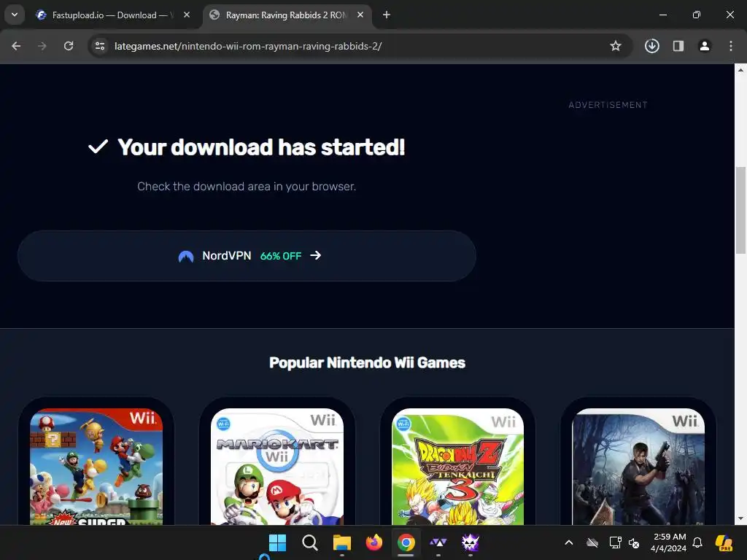Image resolution: width=747 pixels, height=560 pixels.
Task: Close the Fastupload.io tab
Action: tap(187, 15)
